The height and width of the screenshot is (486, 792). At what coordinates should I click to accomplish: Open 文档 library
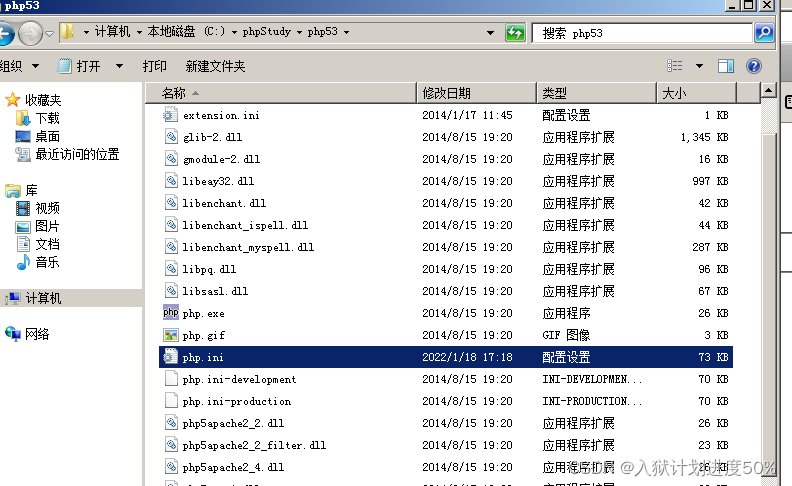click(47, 244)
